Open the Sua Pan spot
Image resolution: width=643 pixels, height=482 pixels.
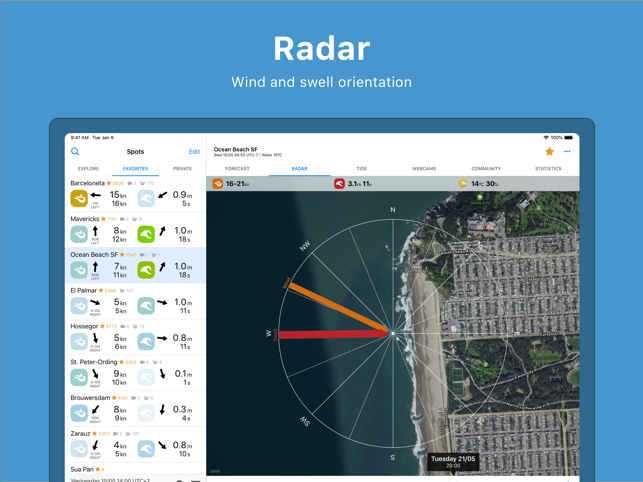click(x=135, y=469)
